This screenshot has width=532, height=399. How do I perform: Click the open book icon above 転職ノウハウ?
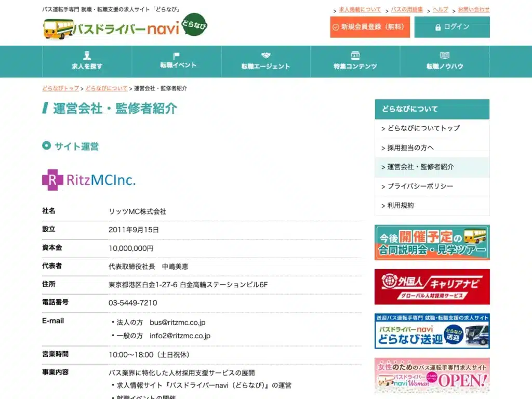pos(445,55)
